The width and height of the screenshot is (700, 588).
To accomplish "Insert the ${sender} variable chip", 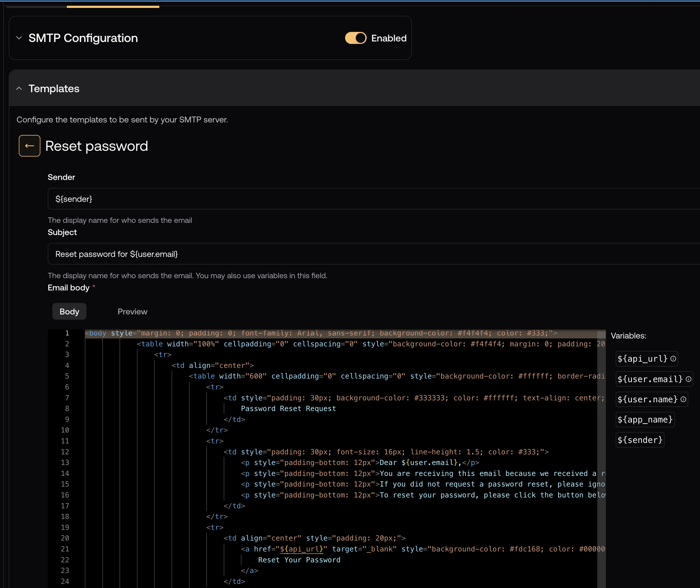I will [x=639, y=440].
